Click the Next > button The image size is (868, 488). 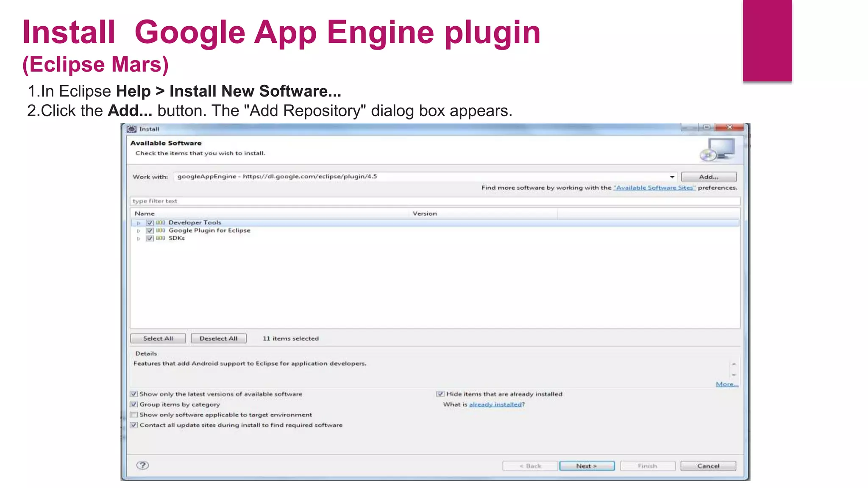click(587, 466)
